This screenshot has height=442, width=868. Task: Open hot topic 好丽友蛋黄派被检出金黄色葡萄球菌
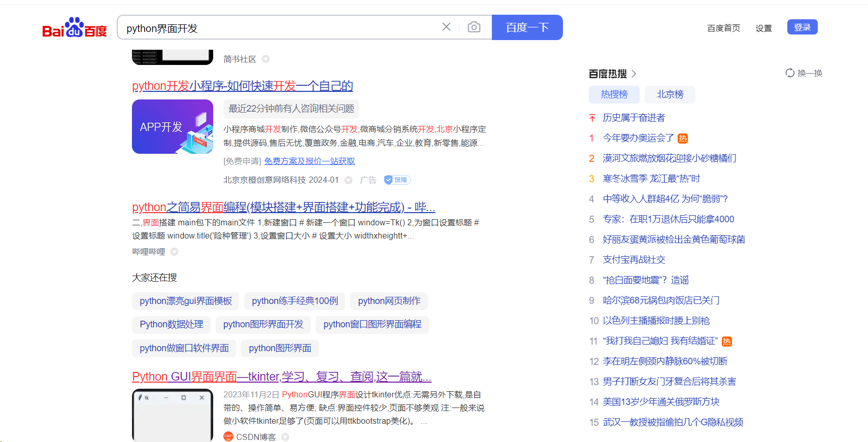(x=674, y=240)
